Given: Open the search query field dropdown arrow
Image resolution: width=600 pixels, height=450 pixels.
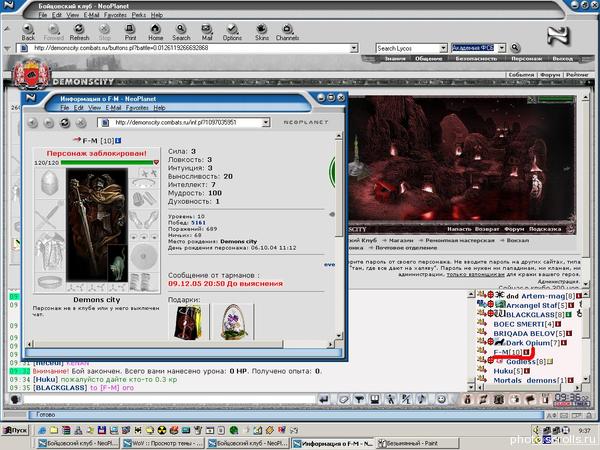Looking at the screenshot, I should point(502,48).
